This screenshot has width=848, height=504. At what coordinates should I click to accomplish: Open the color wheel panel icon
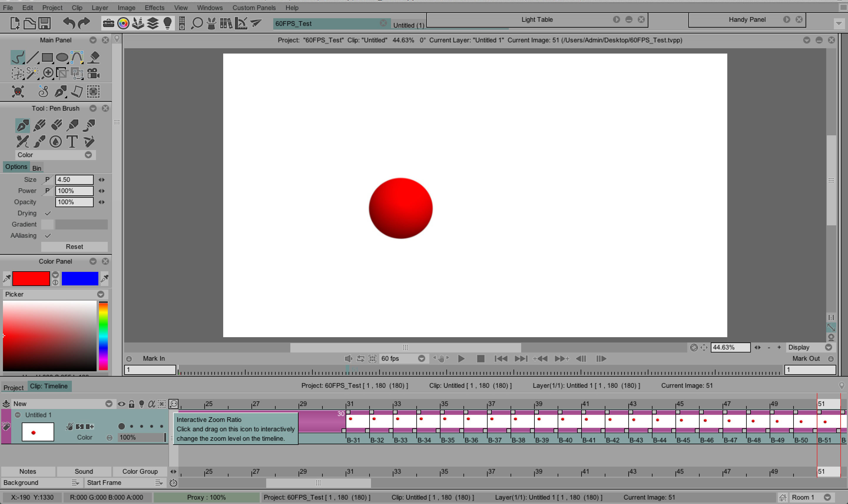coord(123,23)
